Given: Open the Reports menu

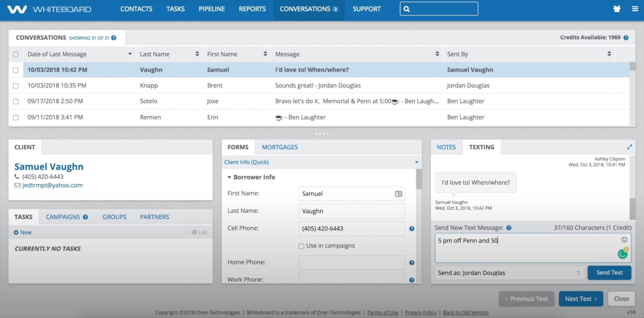Looking at the screenshot, I should (252, 9).
